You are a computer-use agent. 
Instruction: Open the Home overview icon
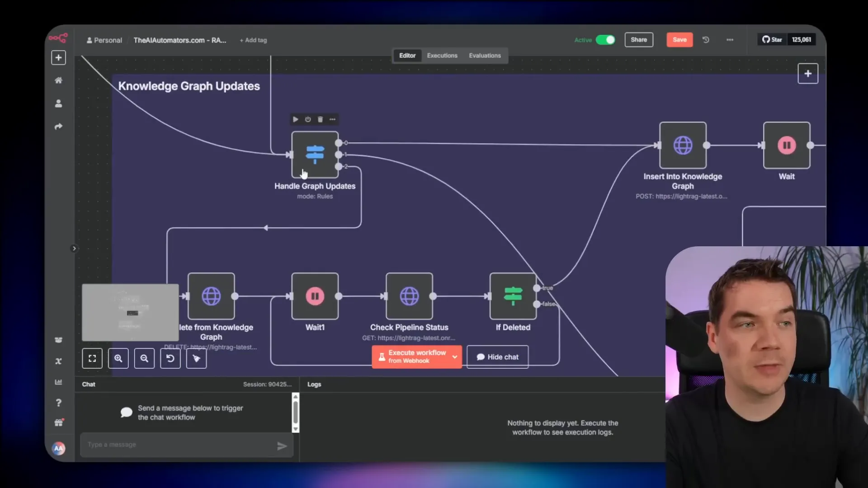click(x=58, y=80)
